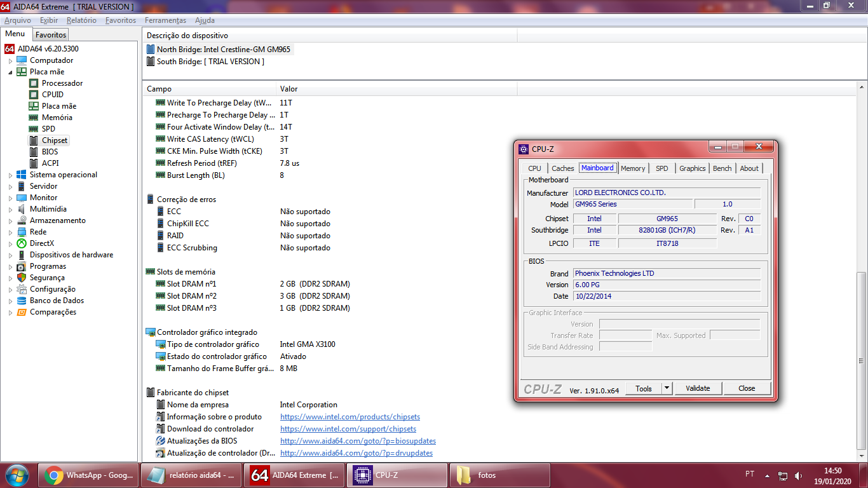
Task: Click the Armazenamento drive icon
Action: click(22, 220)
